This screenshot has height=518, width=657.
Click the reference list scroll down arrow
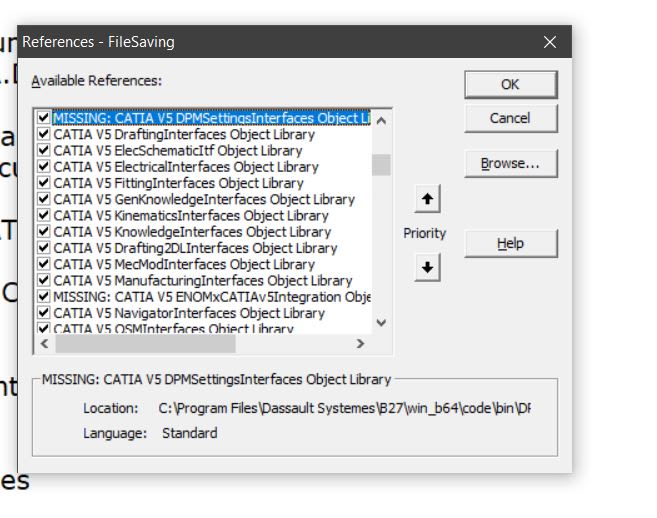coord(381,323)
